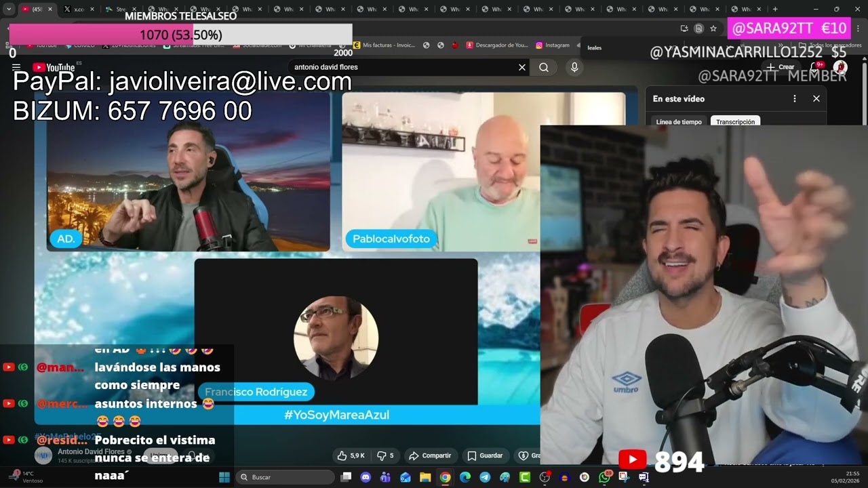Go to YouTube home via logo
Viewport: 868px width, 488px height.
[54, 67]
